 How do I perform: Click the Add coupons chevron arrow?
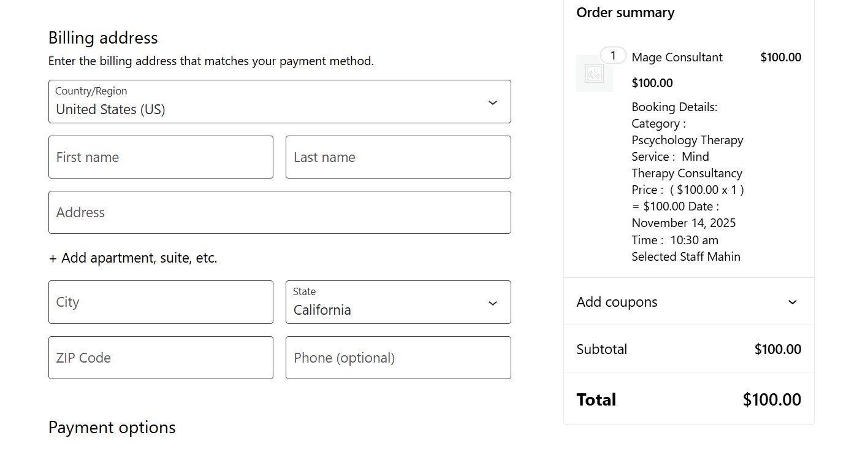[x=792, y=302]
